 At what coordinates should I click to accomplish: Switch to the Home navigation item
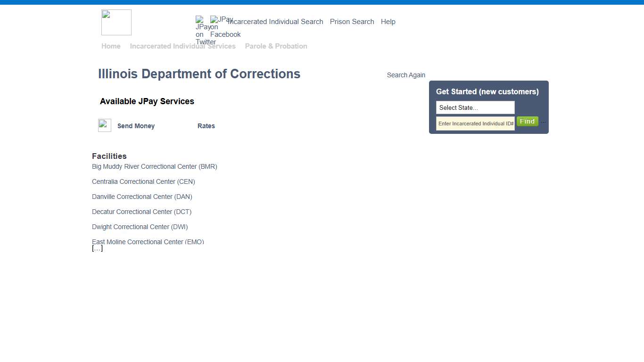click(x=111, y=46)
